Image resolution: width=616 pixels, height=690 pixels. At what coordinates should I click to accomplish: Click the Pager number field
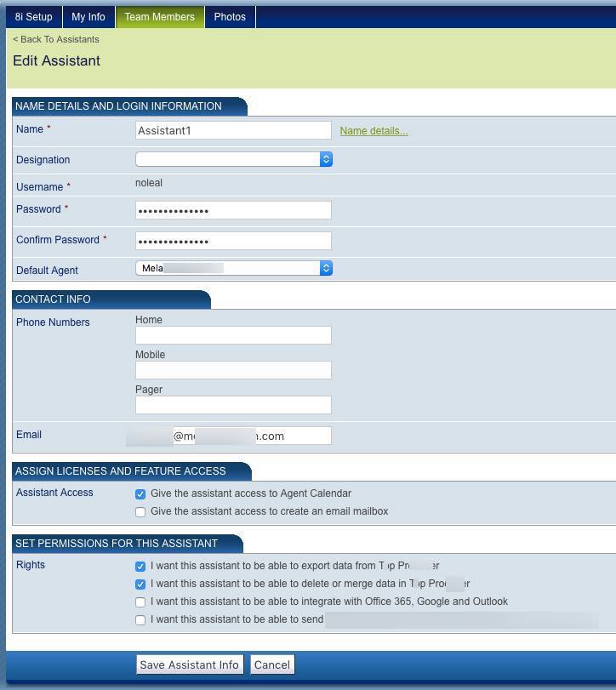coord(233,405)
